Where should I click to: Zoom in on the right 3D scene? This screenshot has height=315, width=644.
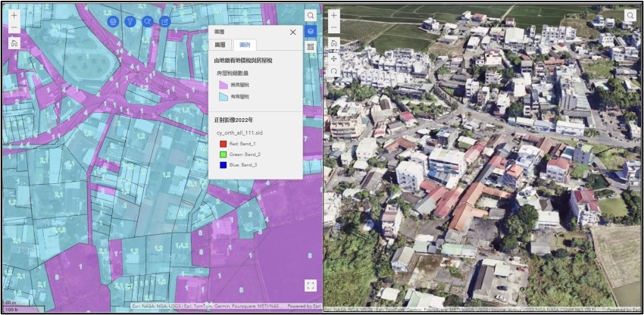333,14
